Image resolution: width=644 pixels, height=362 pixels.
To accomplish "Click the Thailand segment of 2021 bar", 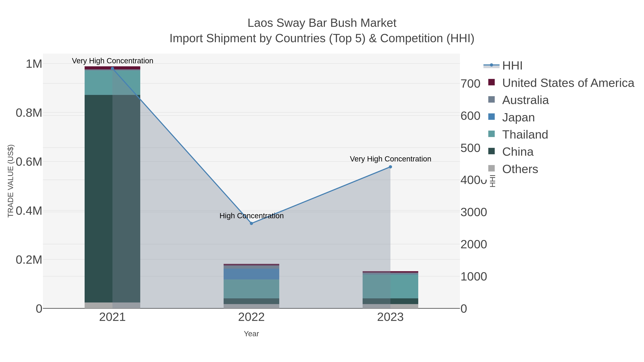I will click(112, 83).
